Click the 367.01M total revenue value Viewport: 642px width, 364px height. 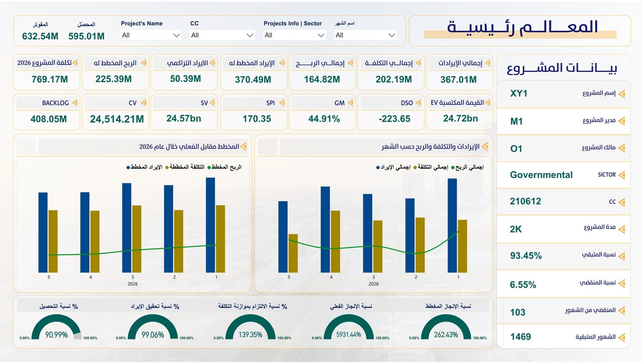click(x=458, y=80)
